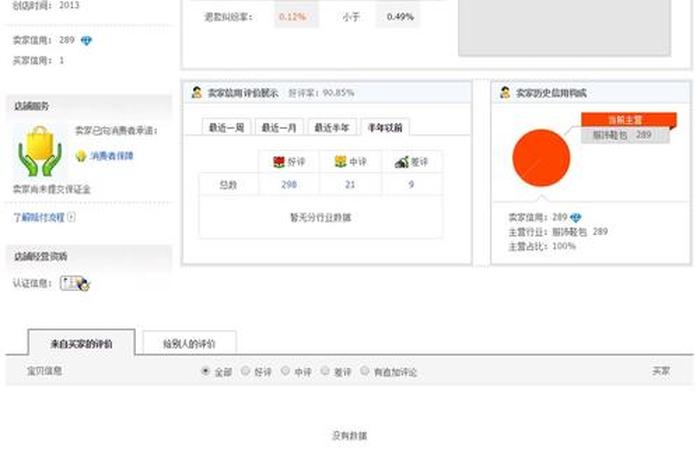Switch to the 最近半年 tab
700x470 pixels.
(x=331, y=127)
